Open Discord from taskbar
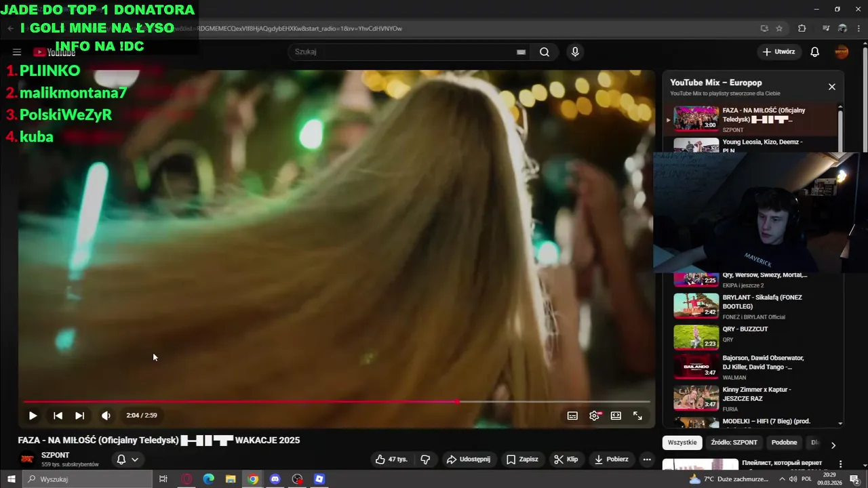The width and height of the screenshot is (868, 488). (x=275, y=479)
